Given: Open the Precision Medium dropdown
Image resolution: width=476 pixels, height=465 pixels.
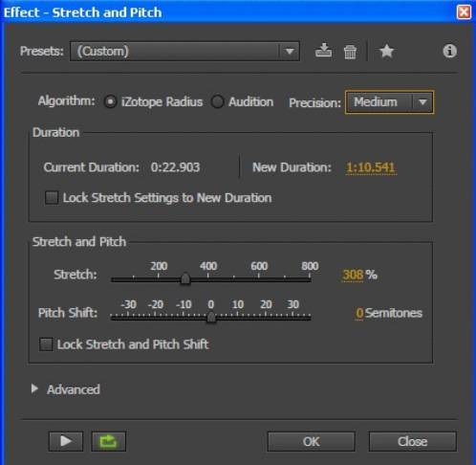Looking at the screenshot, I should tap(389, 102).
